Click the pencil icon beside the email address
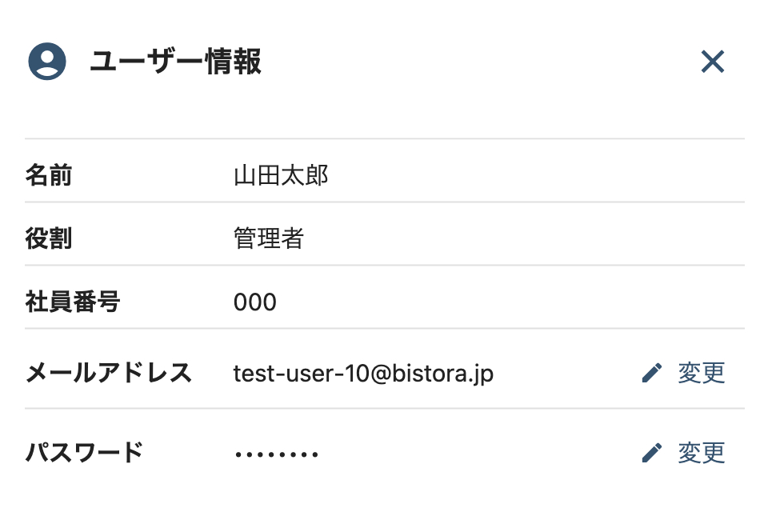The image size is (772, 532). pos(652,373)
